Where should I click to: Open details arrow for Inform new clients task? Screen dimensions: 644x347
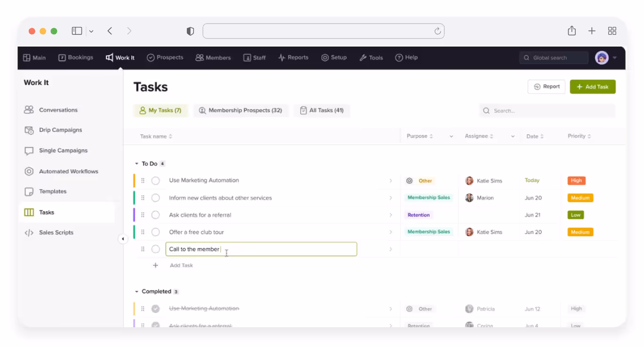(x=391, y=198)
